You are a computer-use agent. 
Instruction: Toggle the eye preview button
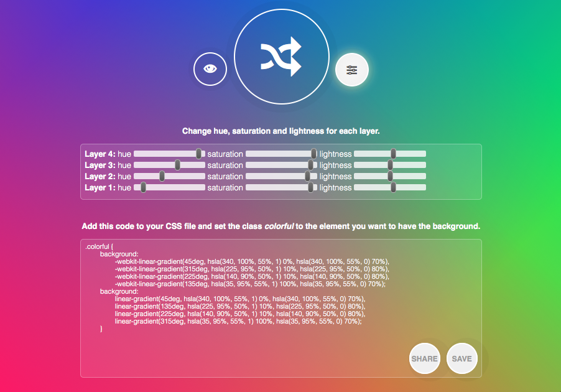pyautogui.click(x=210, y=68)
